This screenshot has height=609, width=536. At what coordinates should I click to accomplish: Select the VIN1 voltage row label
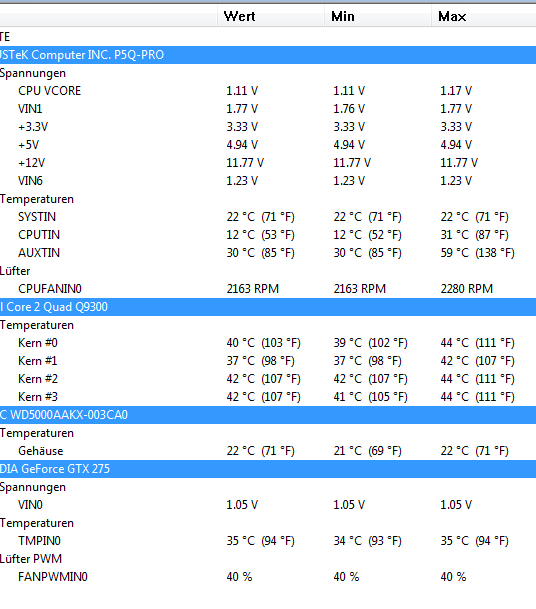click(x=30, y=109)
